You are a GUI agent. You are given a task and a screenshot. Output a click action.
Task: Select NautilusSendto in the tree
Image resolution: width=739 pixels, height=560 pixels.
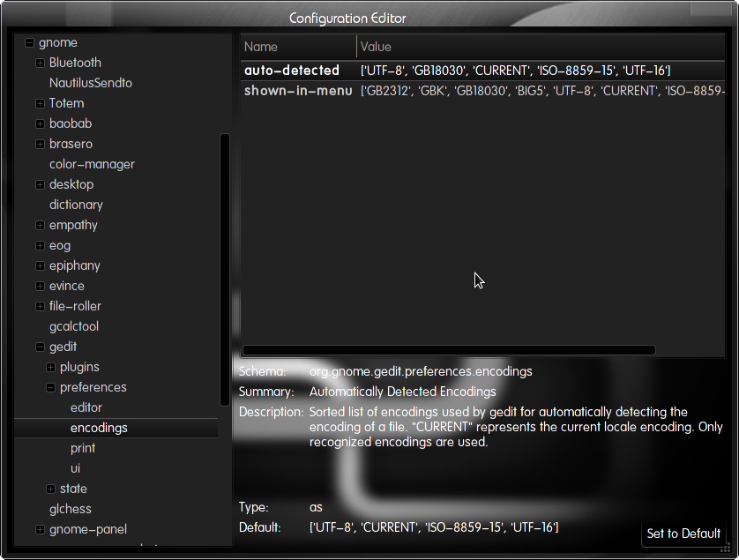tap(91, 83)
